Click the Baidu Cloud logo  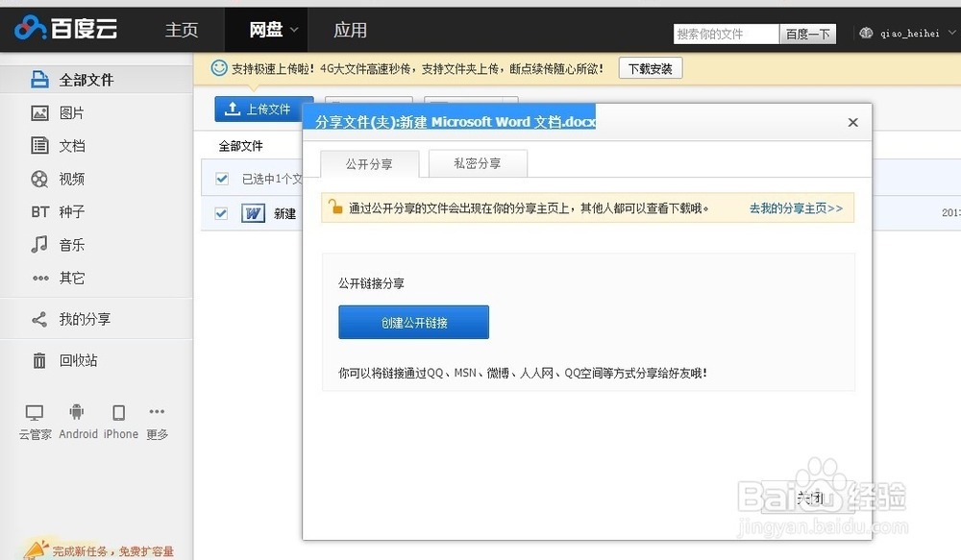point(65,28)
